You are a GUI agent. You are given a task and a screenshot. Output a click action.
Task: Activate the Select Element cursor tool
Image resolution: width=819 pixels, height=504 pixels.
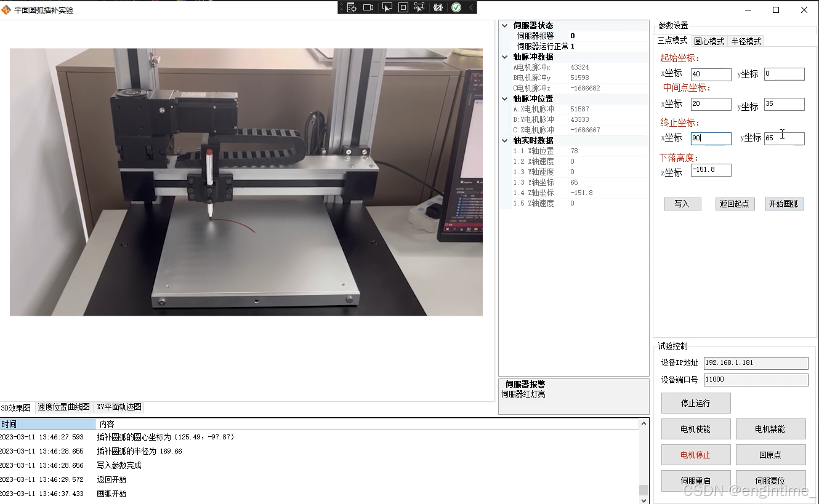(387, 7)
